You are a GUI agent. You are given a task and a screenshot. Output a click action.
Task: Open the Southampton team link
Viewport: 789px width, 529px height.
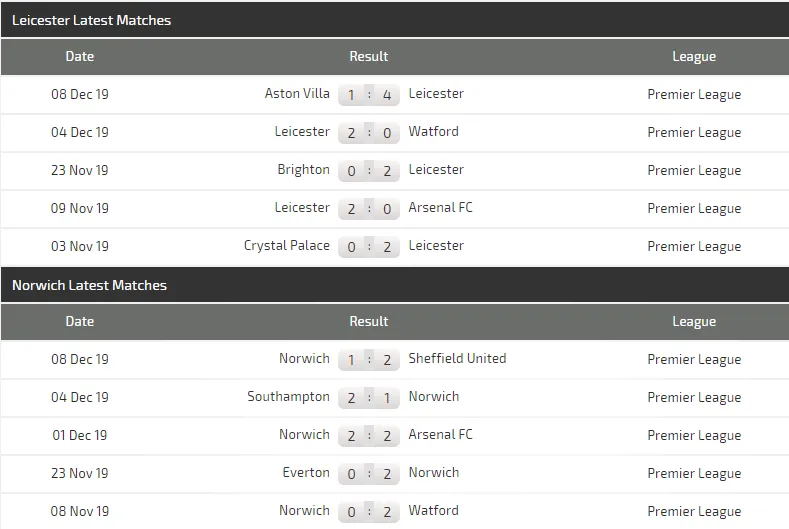click(288, 397)
